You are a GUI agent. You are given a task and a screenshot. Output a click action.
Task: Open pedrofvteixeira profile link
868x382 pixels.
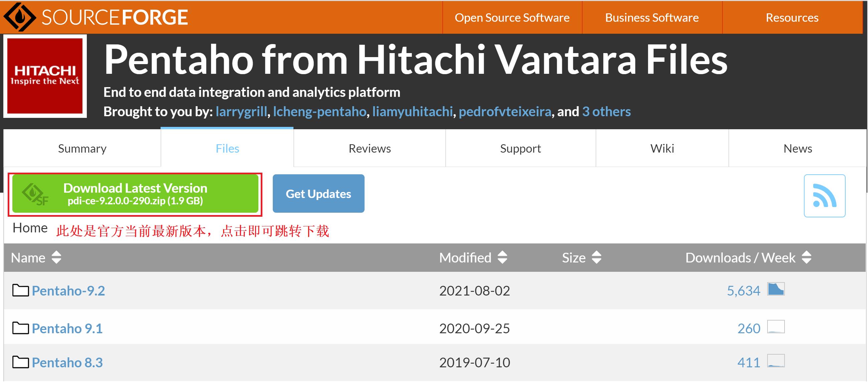(x=505, y=111)
